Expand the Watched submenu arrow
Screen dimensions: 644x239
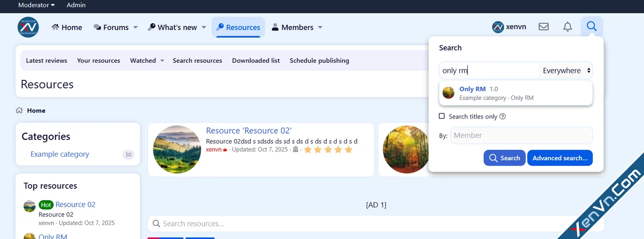[162, 61]
